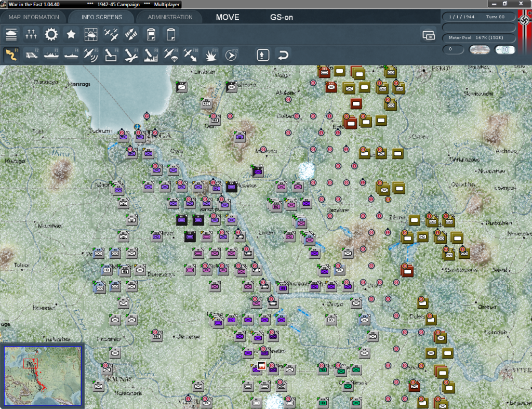532x409 pixels.
Task: Open the event log clipboard with flag
Action: pos(151,34)
